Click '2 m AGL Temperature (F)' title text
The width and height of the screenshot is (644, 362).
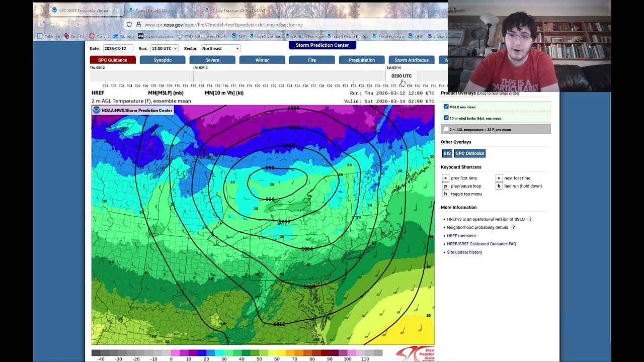141,101
